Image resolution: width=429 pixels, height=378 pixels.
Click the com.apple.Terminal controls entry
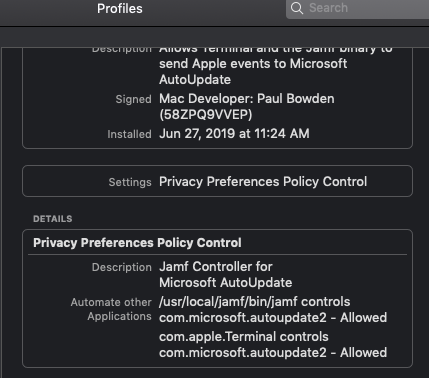pyautogui.click(x=273, y=345)
